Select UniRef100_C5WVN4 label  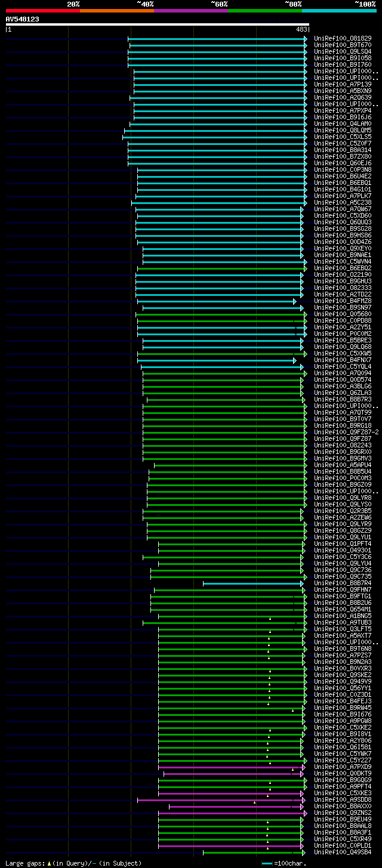point(343,261)
